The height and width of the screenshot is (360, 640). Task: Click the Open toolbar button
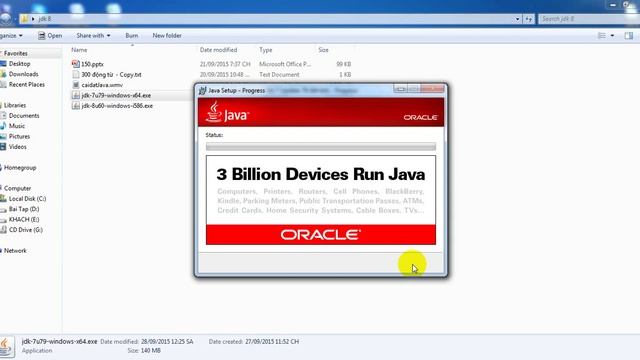[x=50, y=36]
